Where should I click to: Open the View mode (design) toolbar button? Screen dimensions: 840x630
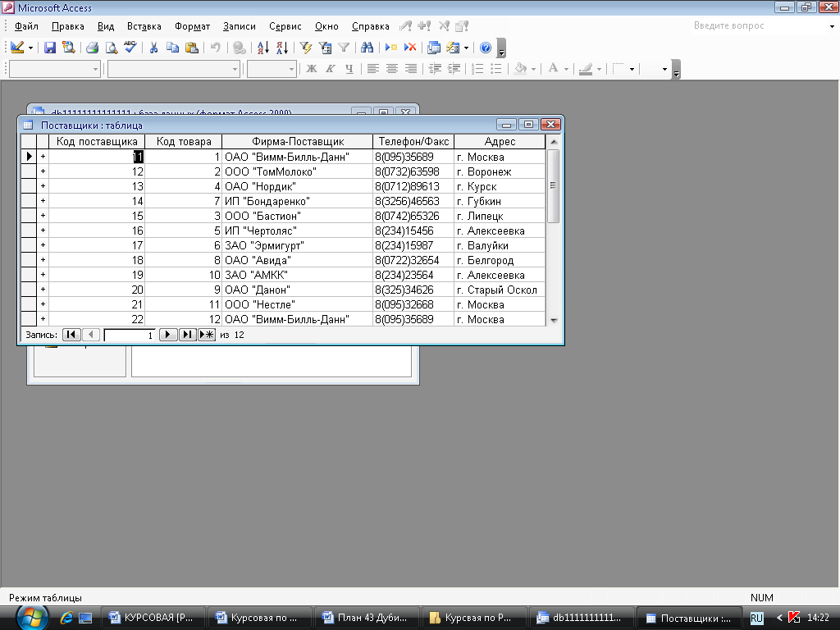tap(17, 48)
